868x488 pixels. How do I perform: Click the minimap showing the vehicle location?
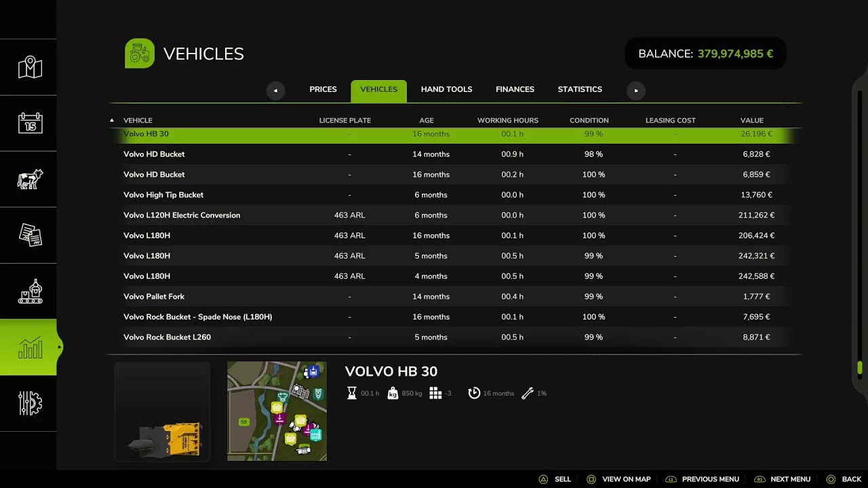pos(277,411)
